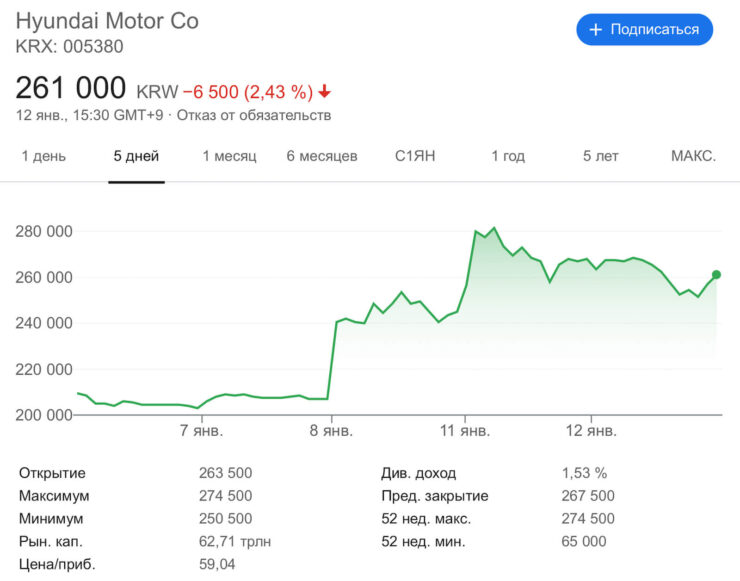
Task: Click the red down arrow beside the percentage change
Action: [324, 92]
